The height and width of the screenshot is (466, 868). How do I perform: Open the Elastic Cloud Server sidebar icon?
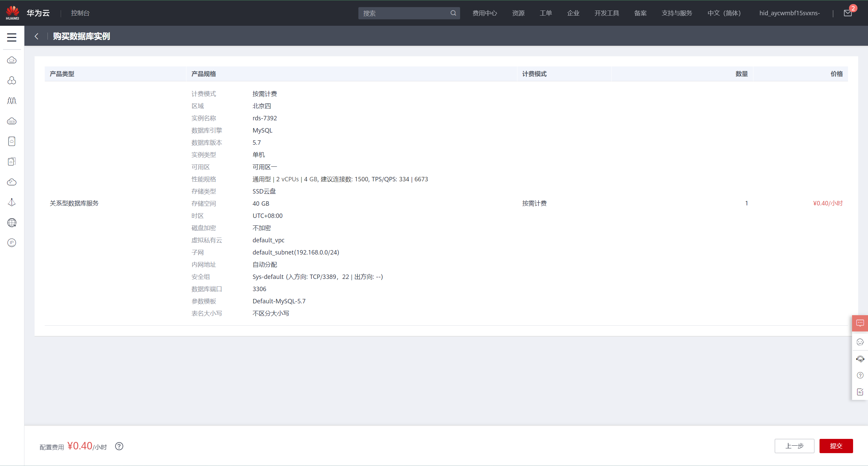[x=12, y=60]
